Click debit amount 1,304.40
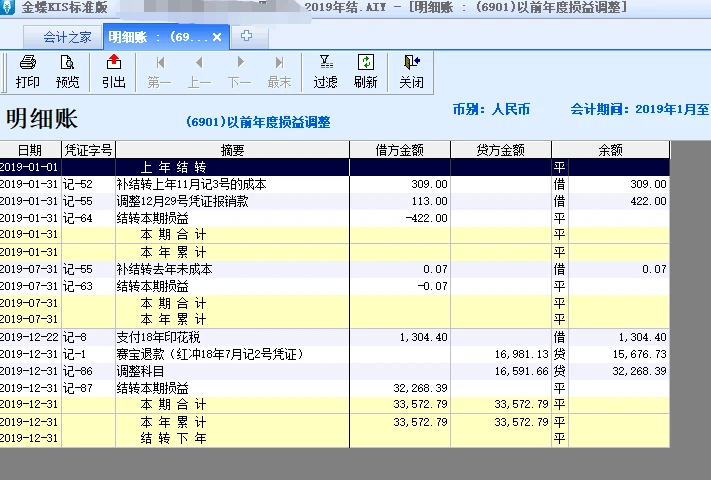This screenshot has height=480, width=711. point(424,337)
